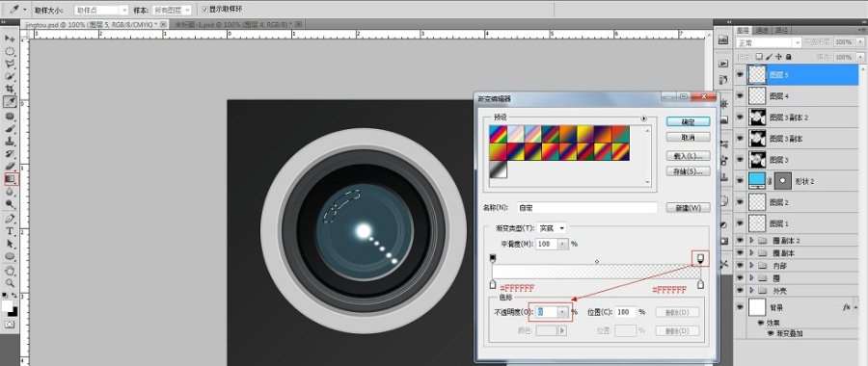Image resolution: width=868 pixels, height=366 pixels.
Task: Select the Crop tool
Action: coord(10,89)
